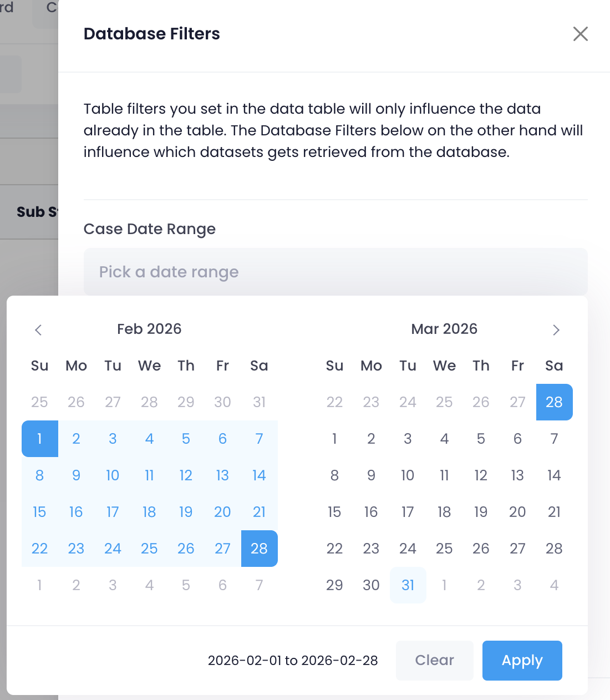
Task: Open the Case Date Range input field
Action: tap(335, 272)
